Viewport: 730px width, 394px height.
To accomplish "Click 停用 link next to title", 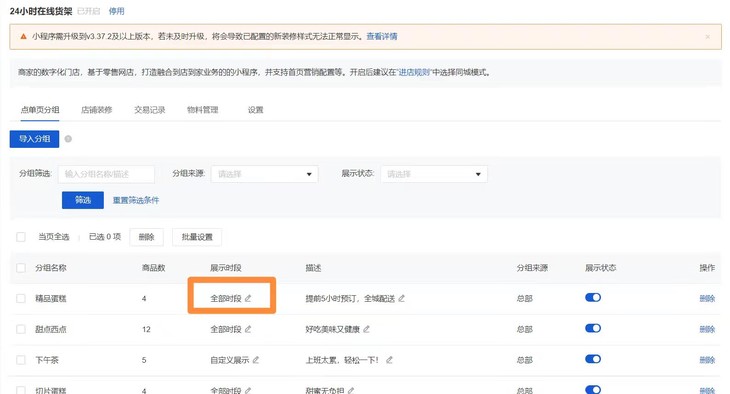I will (116, 11).
